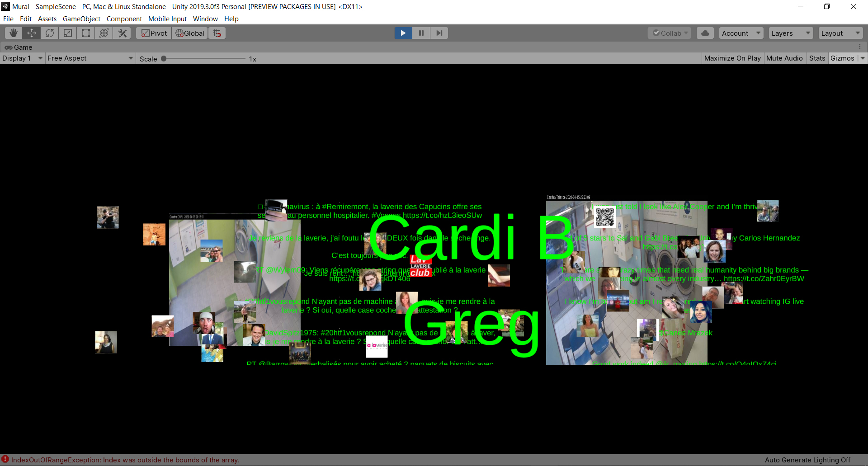This screenshot has width=868, height=466.
Task: Toggle grid snapping icon
Action: [217, 33]
